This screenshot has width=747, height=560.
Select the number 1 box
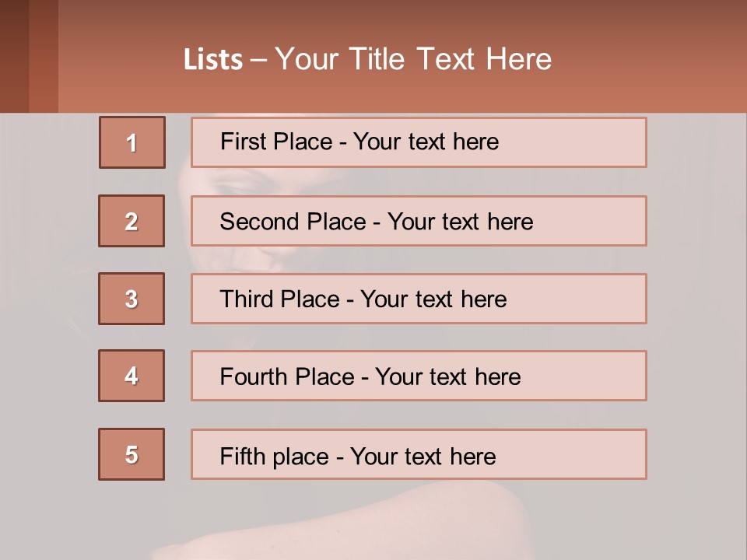pyautogui.click(x=132, y=142)
